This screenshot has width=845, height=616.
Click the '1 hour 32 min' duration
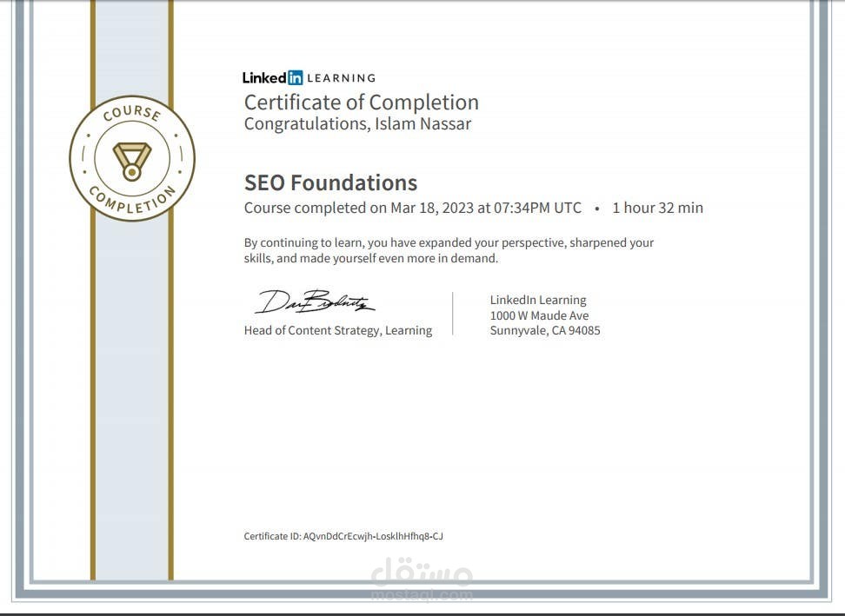[x=657, y=208]
